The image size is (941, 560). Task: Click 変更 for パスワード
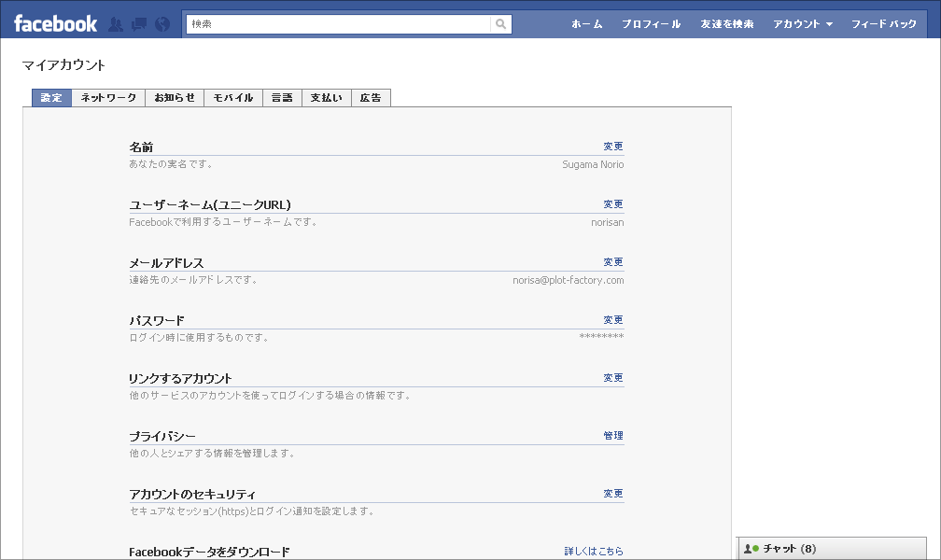pos(613,320)
